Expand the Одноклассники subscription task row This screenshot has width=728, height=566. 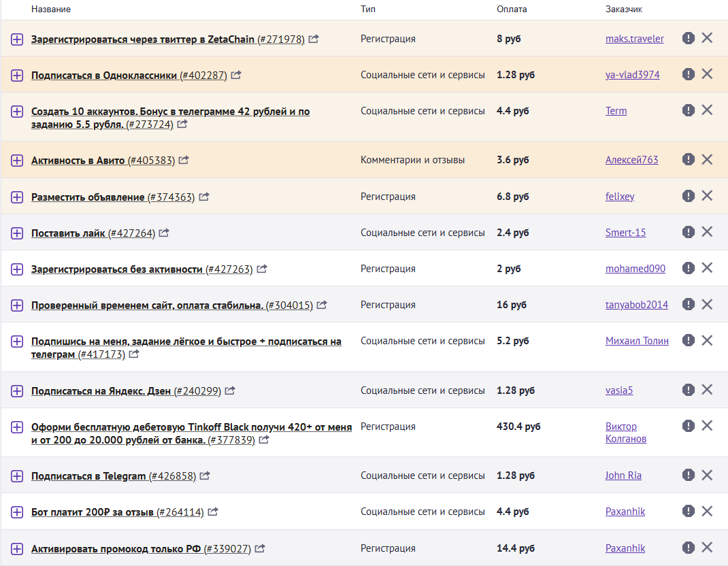click(x=17, y=76)
